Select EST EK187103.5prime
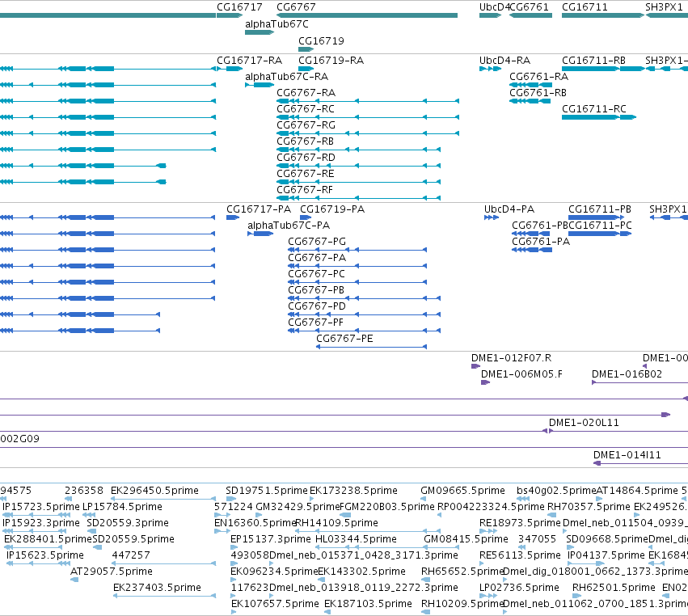The width and height of the screenshot is (688, 616). coord(327,612)
